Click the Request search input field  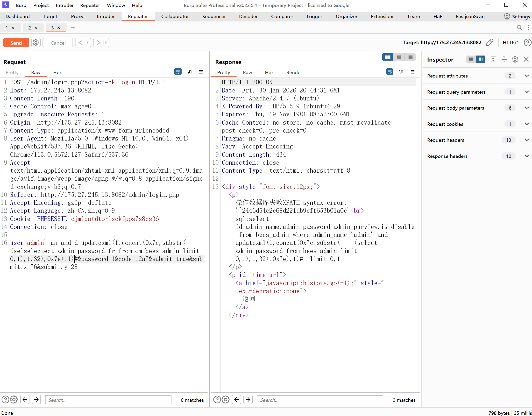[x=108, y=400]
